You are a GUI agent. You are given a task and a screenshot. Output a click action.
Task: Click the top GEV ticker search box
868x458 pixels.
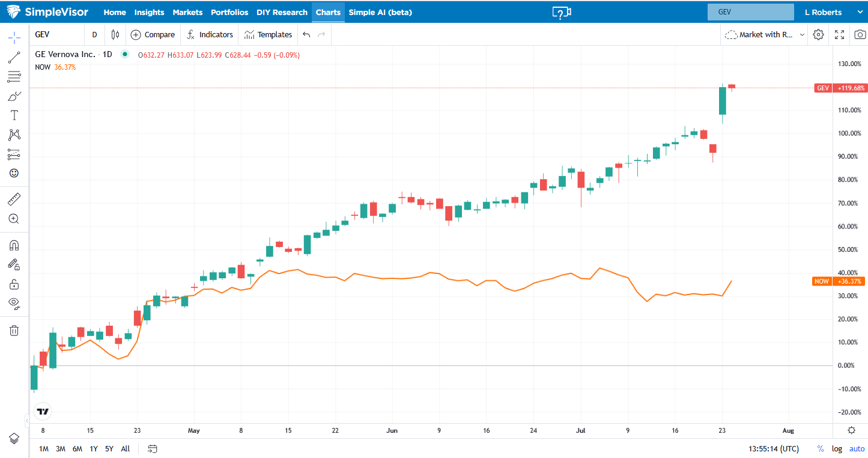tap(751, 12)
